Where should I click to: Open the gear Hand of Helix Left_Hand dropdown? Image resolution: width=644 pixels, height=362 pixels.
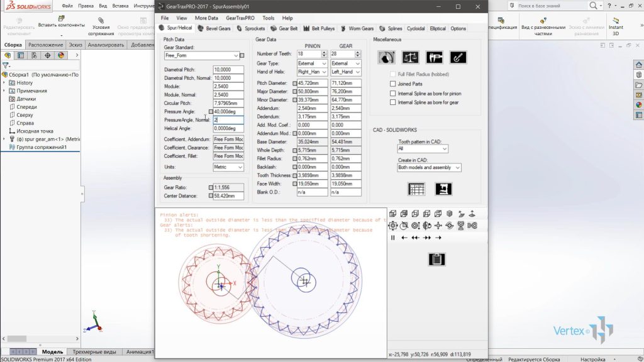click(346, 72)
